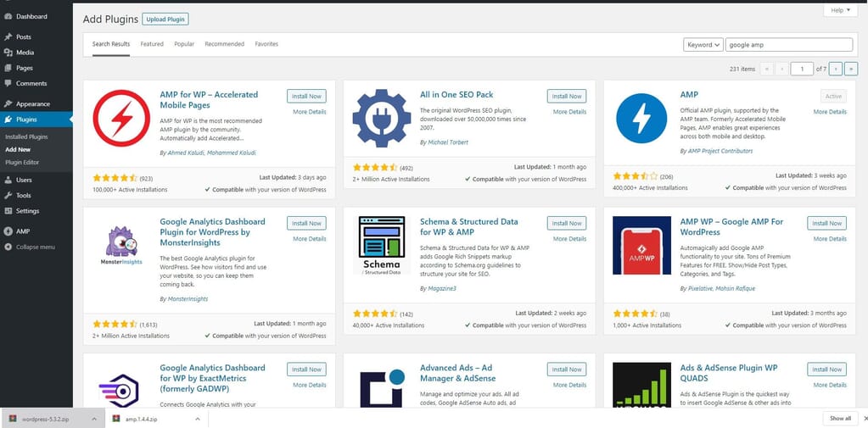Switch to the Search Results tab
Screen dimensions: 868x428
click(111, 44)
